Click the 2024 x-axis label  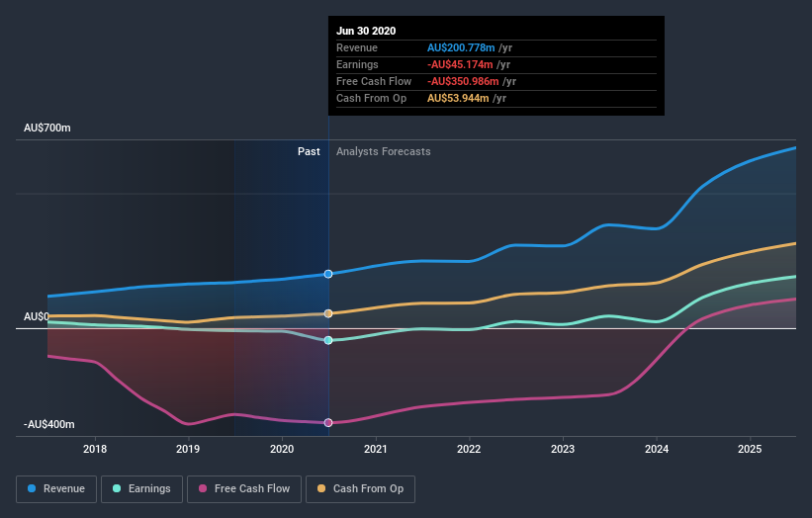pyautogui.click(x=656, y=449)
